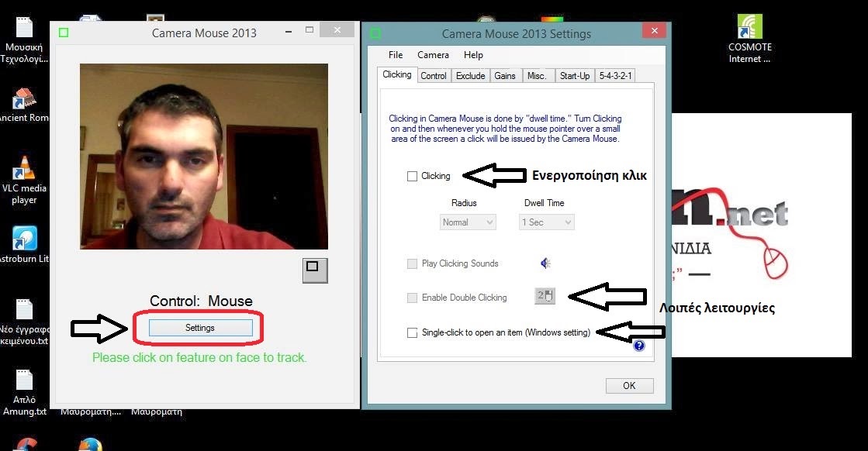Check Single-click to open an item option
The height and width of the screenshot is (451, 868).
pyautogui.click(x=412, y=332)
